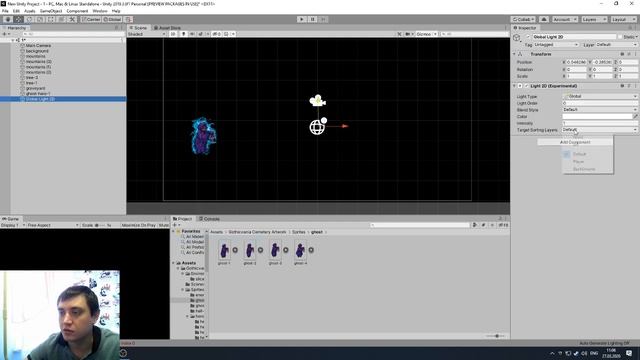The image size is (640, 360).
Task: Collapse the scene root in Hierarchy
Action: tap(13, 40)
